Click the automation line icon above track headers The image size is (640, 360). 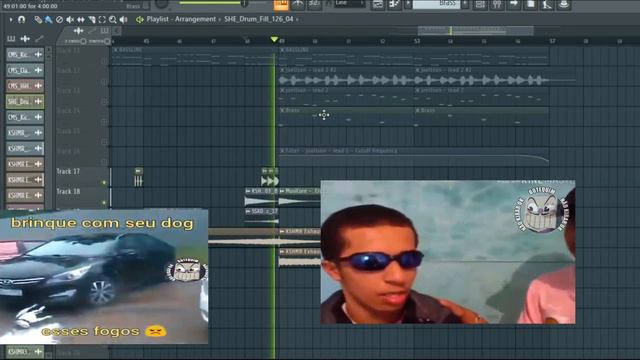(92, 31)
